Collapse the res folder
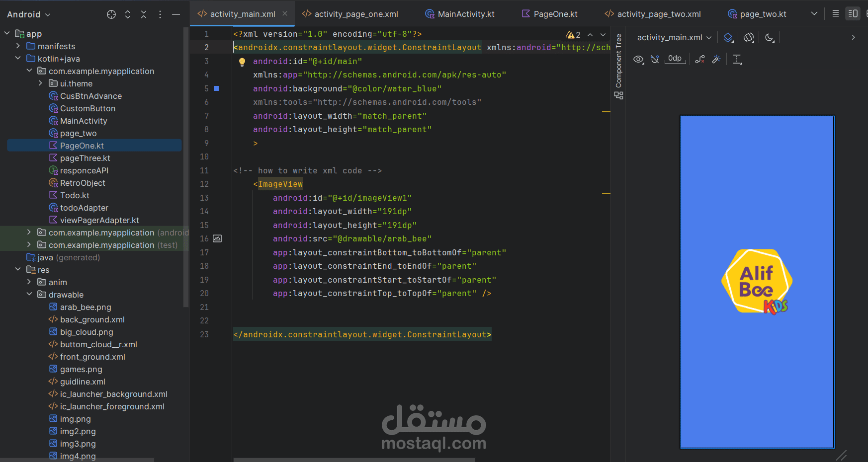Viewport: 868px width, 462px height. point(18,269)
